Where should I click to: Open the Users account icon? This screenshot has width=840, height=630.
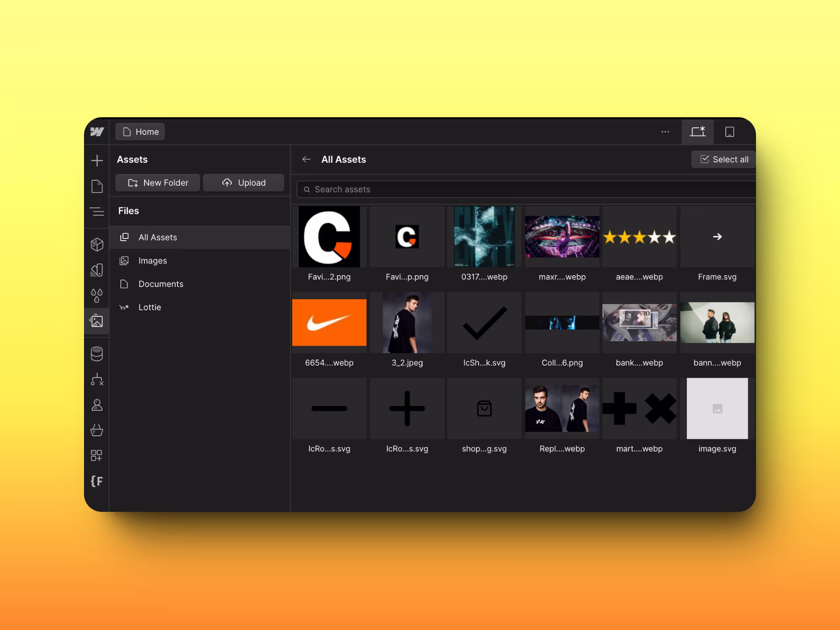click(x=97, y=405)
